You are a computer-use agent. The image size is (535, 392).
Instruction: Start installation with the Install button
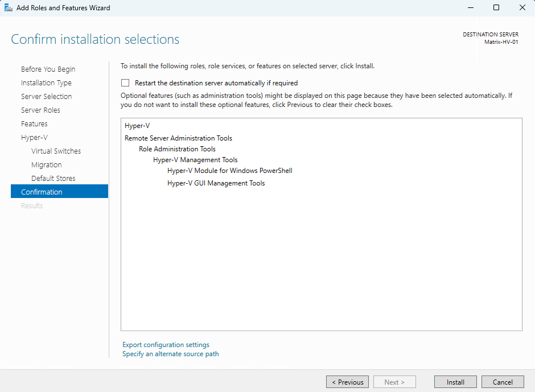point(455,382)
